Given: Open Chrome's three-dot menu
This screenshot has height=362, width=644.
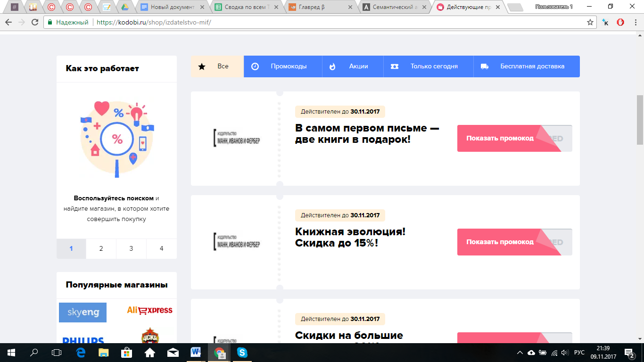Looking at the screenshot, I should 636,22.
